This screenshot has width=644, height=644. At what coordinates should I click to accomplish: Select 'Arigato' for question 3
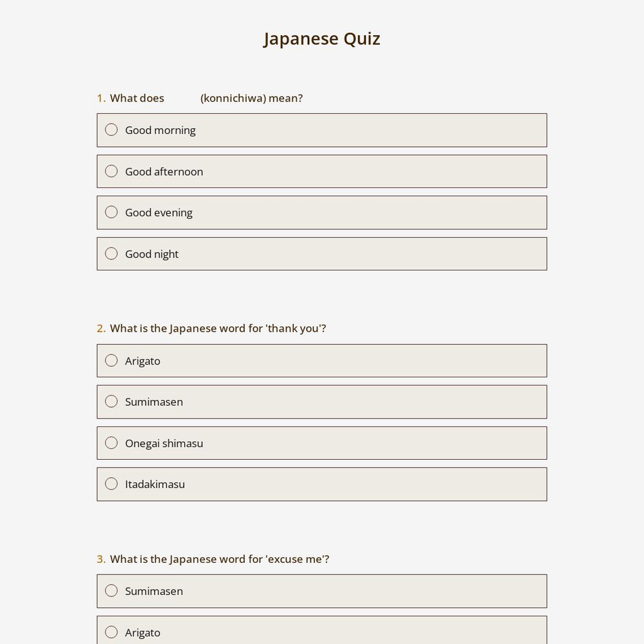click(111, 632)
